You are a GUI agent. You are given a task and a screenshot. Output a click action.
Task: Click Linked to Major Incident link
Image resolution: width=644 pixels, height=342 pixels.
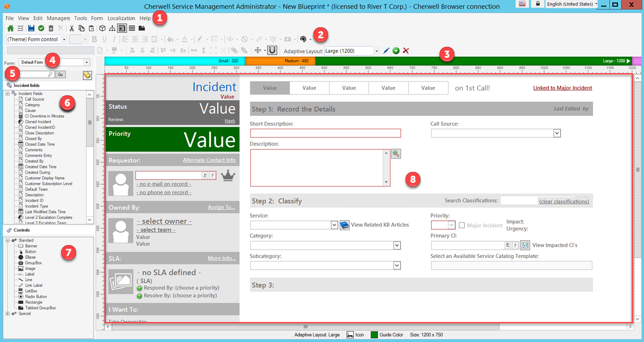562,88
